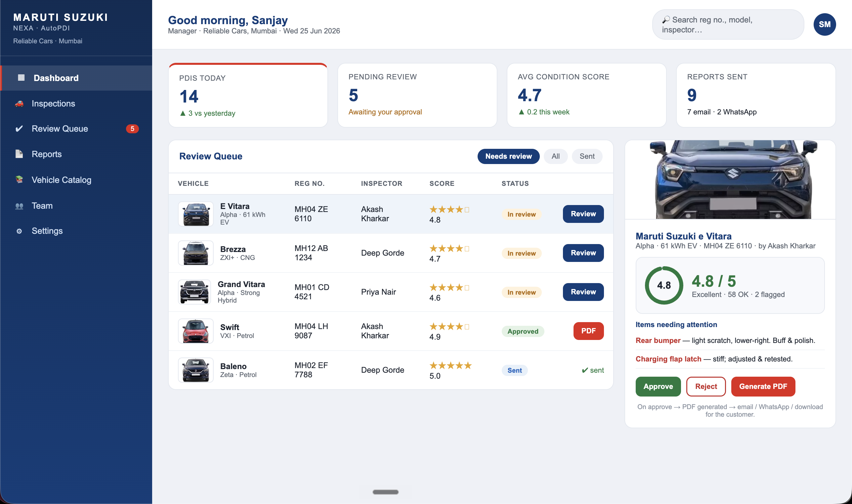Screen dimensions: 852x504
Task: Click the Grand Vitara vehicle name
Action: [x=241, y=284]
